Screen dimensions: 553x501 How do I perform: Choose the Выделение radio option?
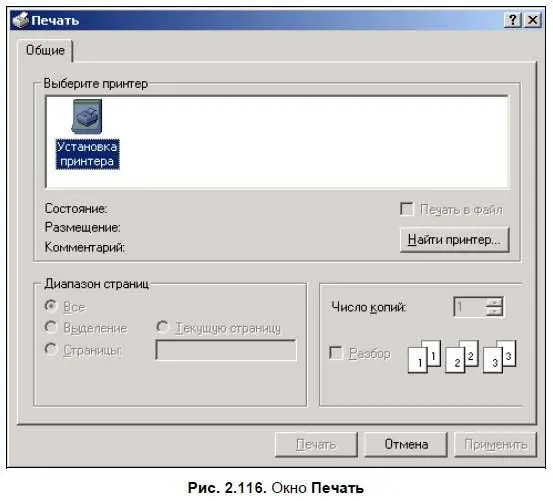[51, 328]
